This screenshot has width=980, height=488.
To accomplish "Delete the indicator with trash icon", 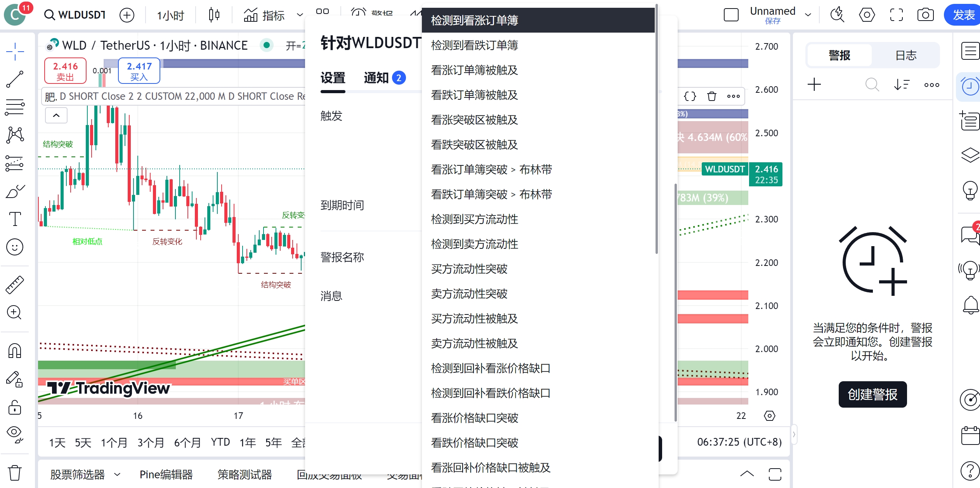I will (711, 96).
